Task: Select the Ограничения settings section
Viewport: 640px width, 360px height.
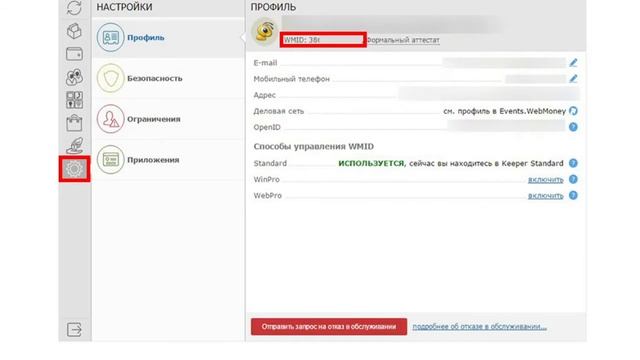Action: (x=168, y=119)
